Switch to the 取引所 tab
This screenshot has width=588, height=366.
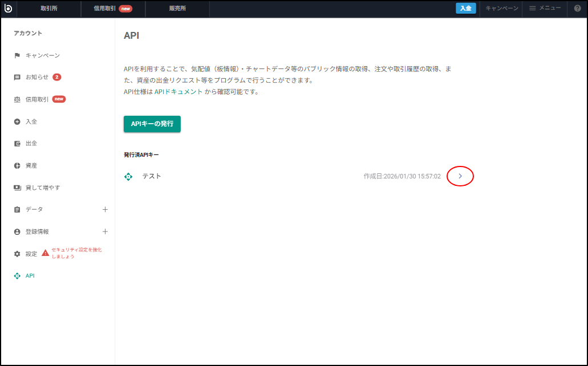[50, 9]
